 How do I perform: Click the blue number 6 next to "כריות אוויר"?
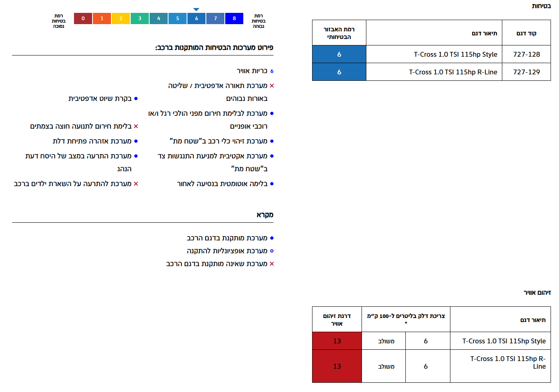coord(272,71)
